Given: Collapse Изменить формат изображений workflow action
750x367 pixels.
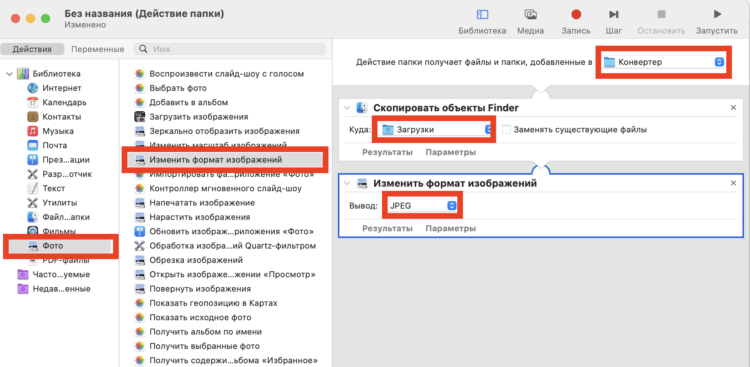Looking at the screenshot, I should pyautogui.click(x=347, y=183).
